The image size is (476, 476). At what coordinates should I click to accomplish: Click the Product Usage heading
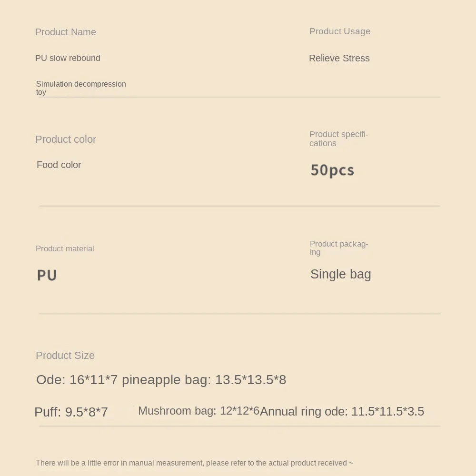click(x=340, y=31)
